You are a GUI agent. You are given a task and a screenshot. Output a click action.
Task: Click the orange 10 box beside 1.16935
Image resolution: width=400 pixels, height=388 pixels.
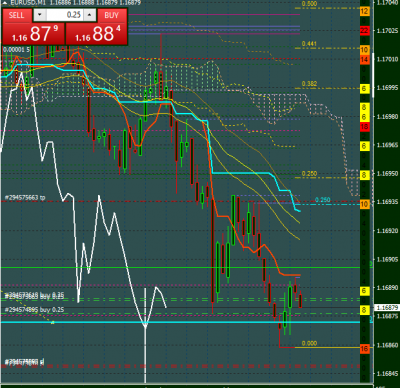pos(365,204)
